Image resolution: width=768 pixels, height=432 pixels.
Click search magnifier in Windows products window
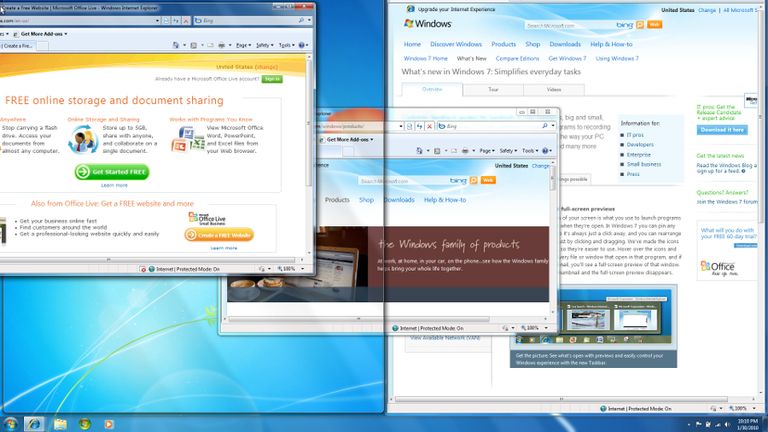[x=545, y=126]
